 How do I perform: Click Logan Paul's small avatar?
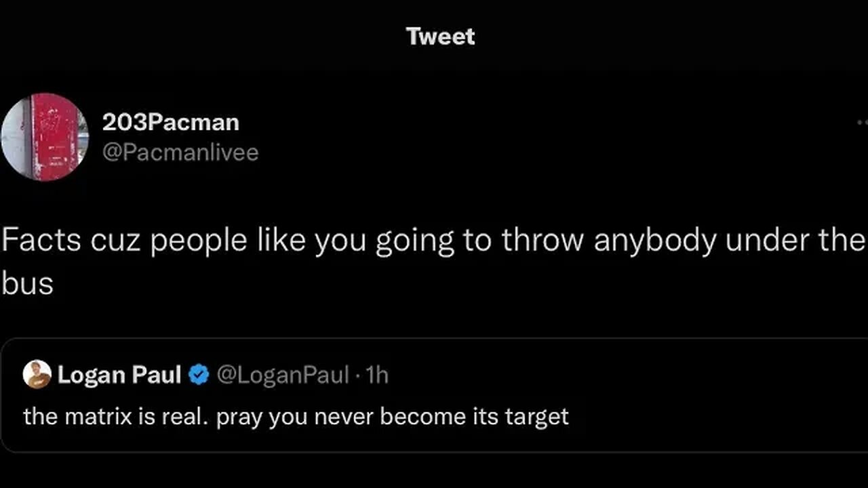tap(37, 374)
